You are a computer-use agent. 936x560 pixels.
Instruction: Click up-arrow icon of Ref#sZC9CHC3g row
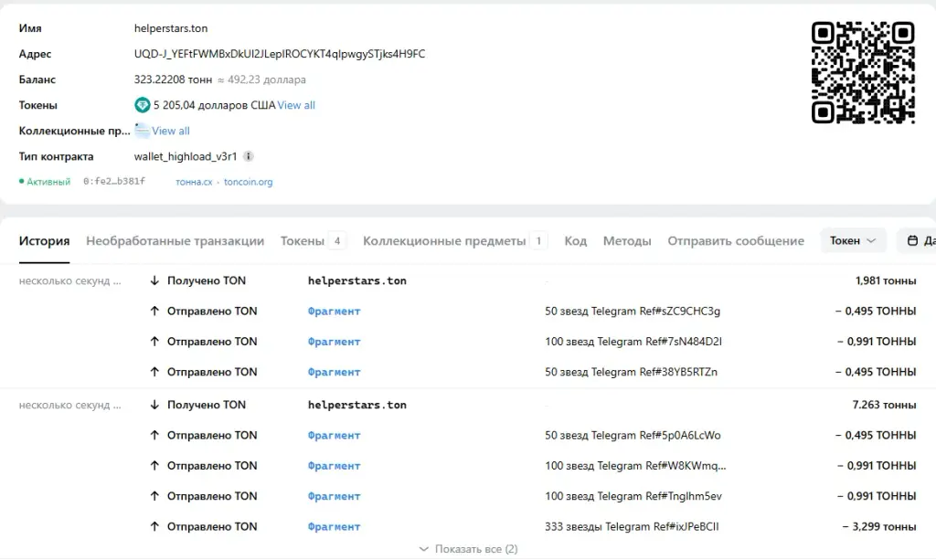coord(154,311)
